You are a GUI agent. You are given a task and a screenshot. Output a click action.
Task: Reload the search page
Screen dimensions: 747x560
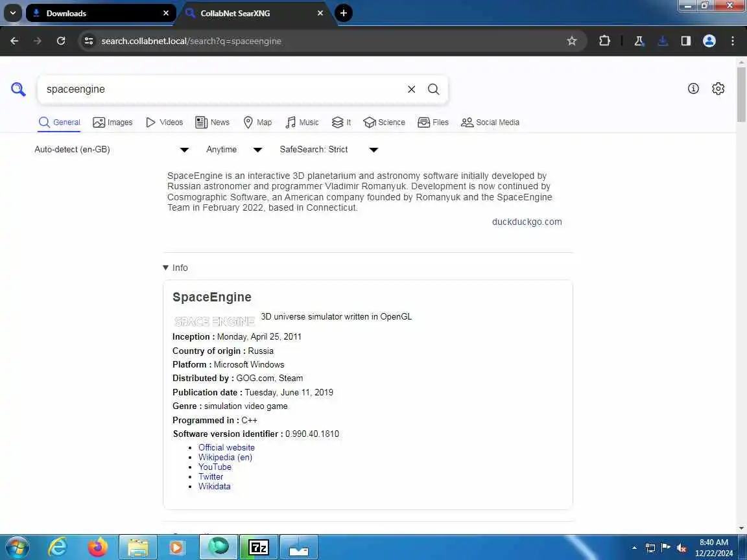click(x=61, y=41)
